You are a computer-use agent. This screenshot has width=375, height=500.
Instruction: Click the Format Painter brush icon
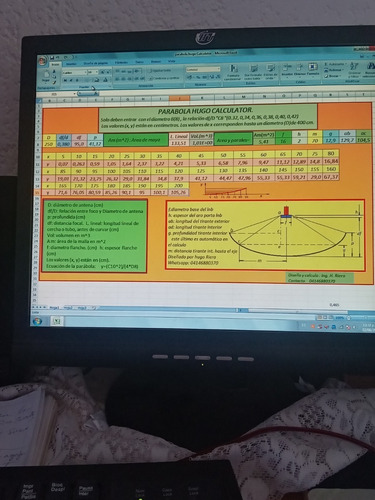(54, 82)
